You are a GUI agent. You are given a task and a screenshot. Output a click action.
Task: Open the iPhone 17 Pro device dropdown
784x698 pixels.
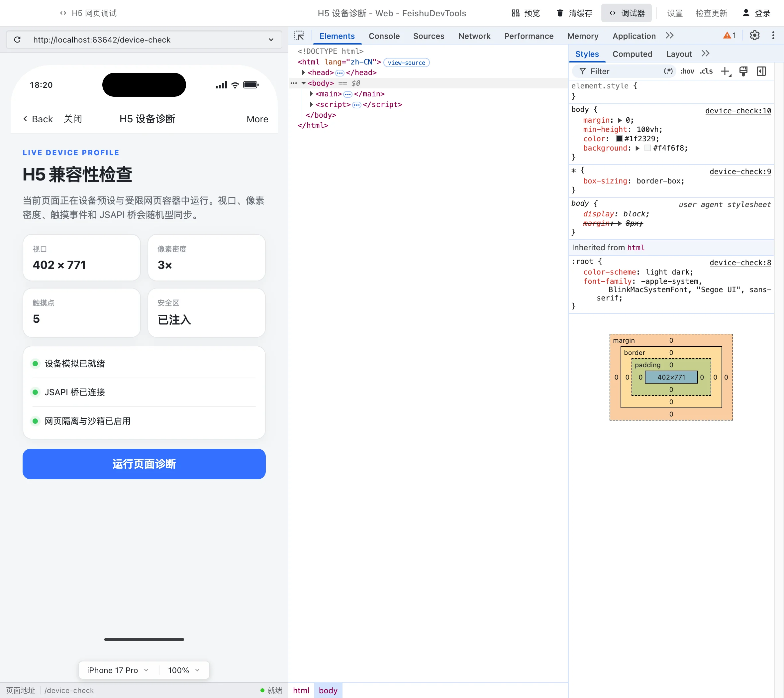pos(118,670)
